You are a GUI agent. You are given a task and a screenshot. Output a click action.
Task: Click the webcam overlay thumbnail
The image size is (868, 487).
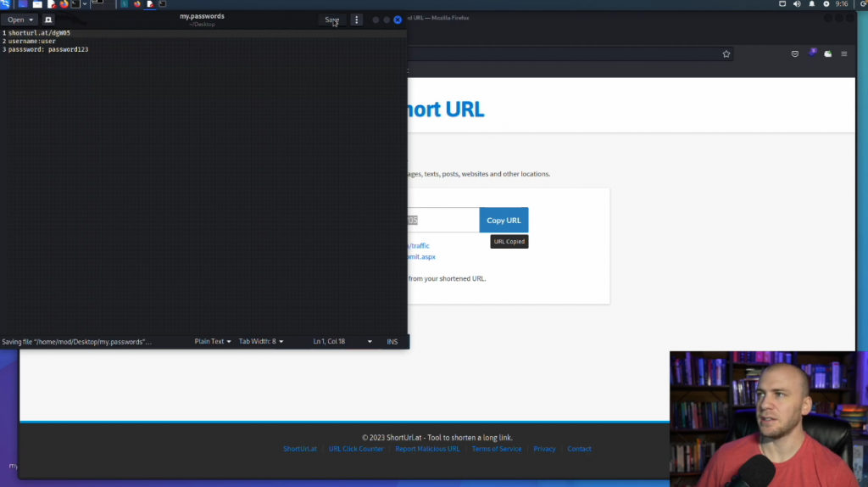click(768, 419)
